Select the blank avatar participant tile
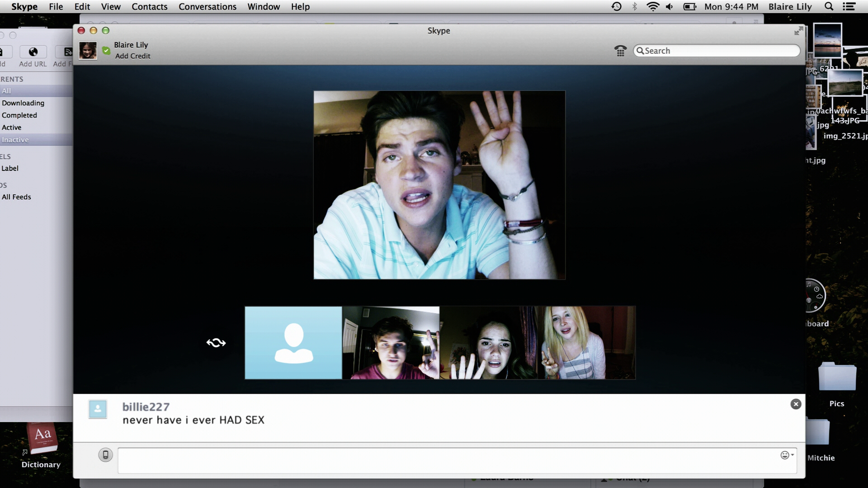Image resolution: width=868 pixels, height=488 pixels. click(293, 343)
